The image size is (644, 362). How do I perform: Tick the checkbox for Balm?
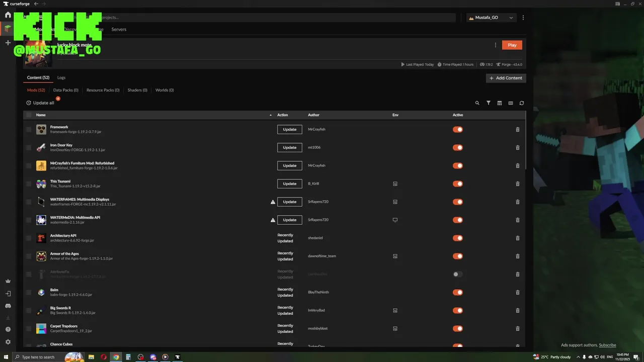pos(29,293)
